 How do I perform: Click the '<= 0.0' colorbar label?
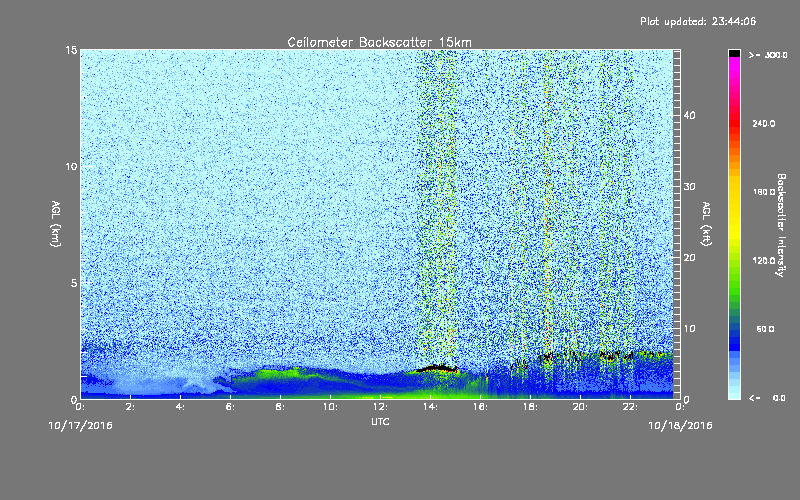(x=768, y=397)
